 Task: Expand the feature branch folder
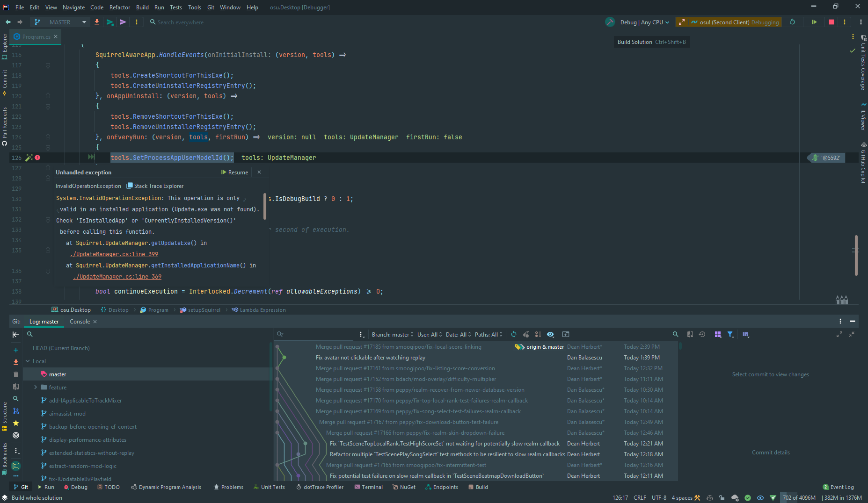click(36, 387)
